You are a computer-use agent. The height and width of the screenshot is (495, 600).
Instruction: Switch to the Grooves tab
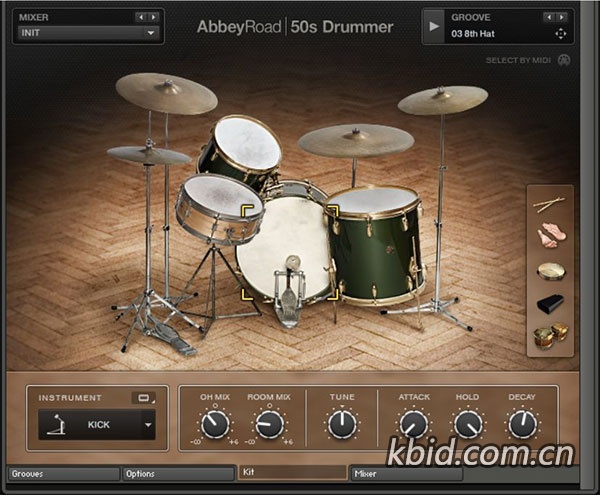[x=64, y=474]
